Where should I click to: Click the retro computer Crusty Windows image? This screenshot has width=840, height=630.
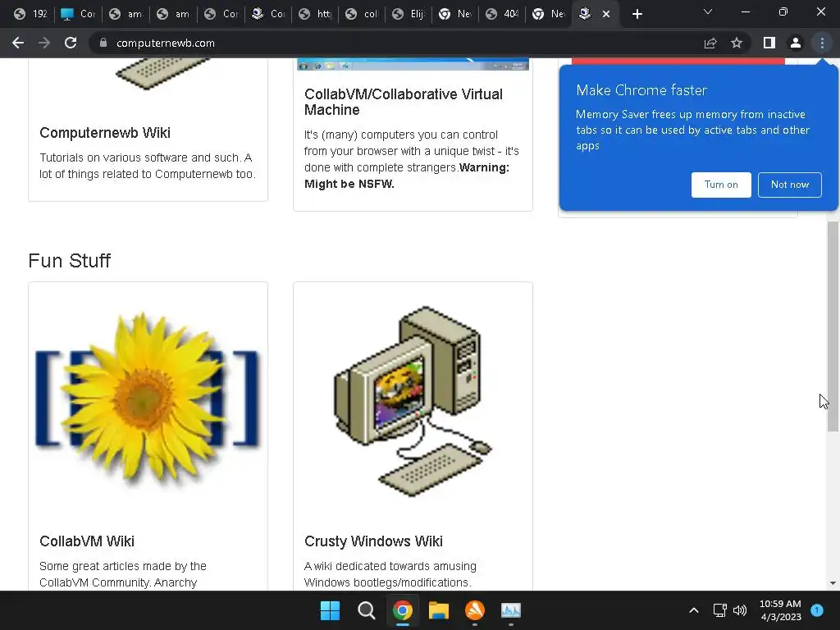tap(413, 402)
